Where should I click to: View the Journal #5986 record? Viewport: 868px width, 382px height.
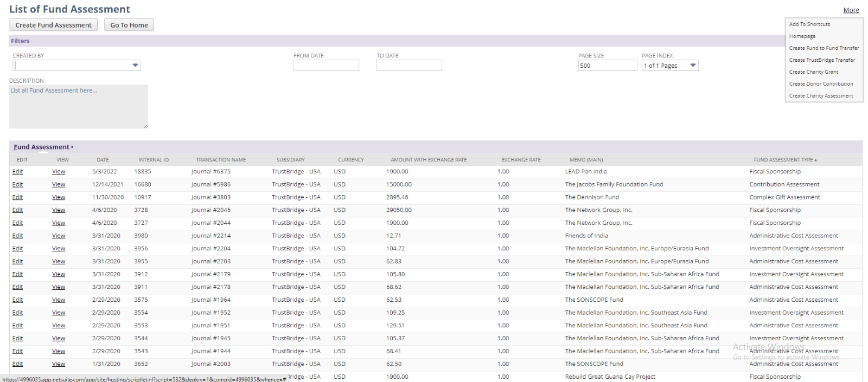(59, 185)
